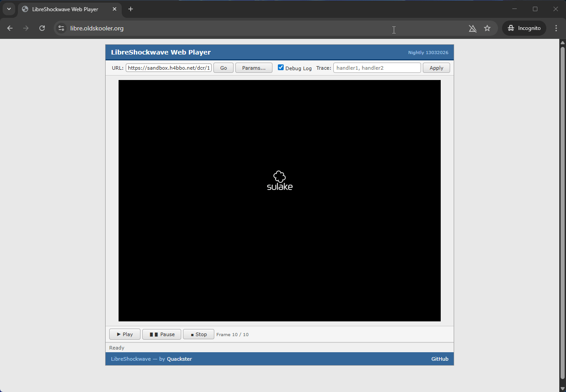The image size is (566, 392).
Task: Click the Apply button
Action: click(x=436, y=68)
